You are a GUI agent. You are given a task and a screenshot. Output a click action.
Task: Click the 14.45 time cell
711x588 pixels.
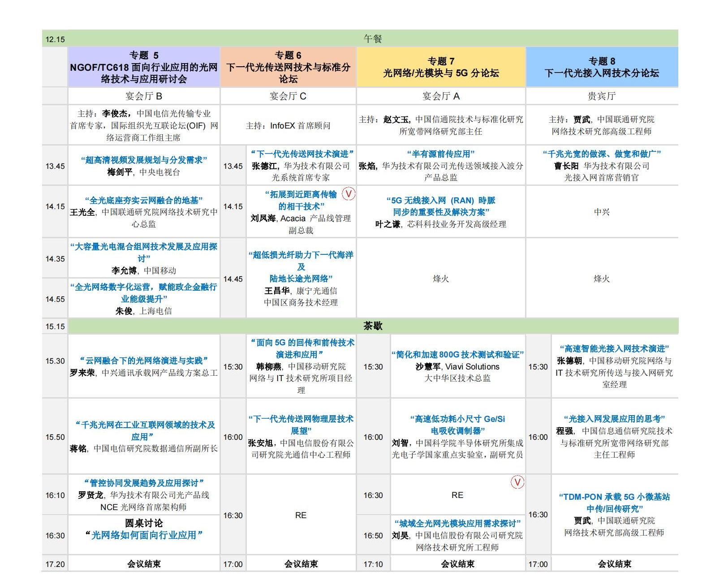(x=233, y=279)
